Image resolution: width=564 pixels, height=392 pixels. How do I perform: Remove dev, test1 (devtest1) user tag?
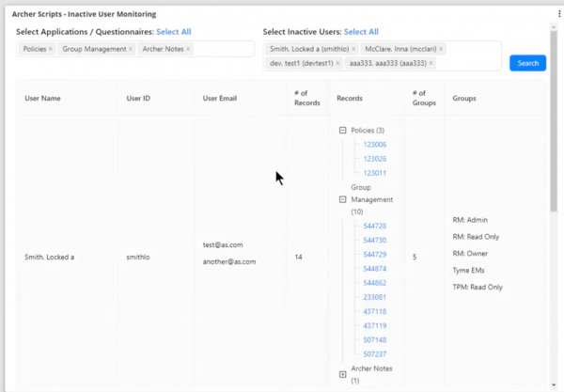337,63
